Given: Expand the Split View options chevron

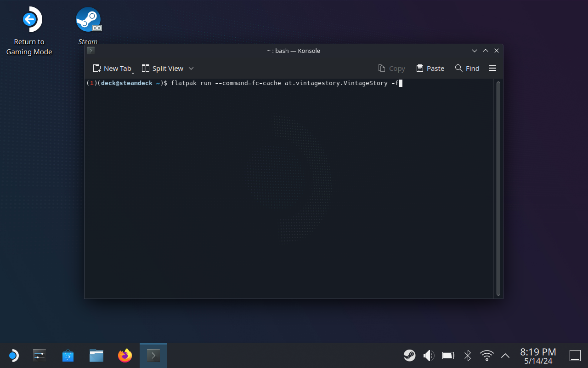Looking at the screenshot, I should [191, 68].
